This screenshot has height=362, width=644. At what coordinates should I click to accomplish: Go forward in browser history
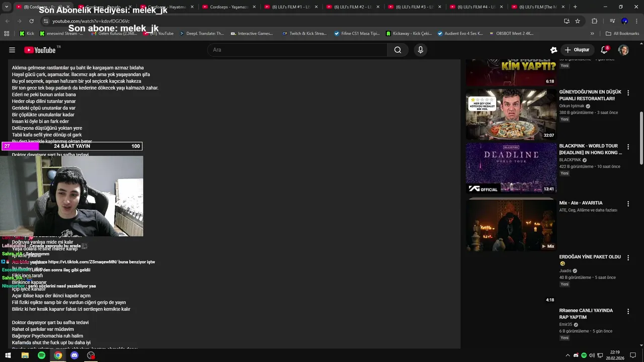[19, 21]
